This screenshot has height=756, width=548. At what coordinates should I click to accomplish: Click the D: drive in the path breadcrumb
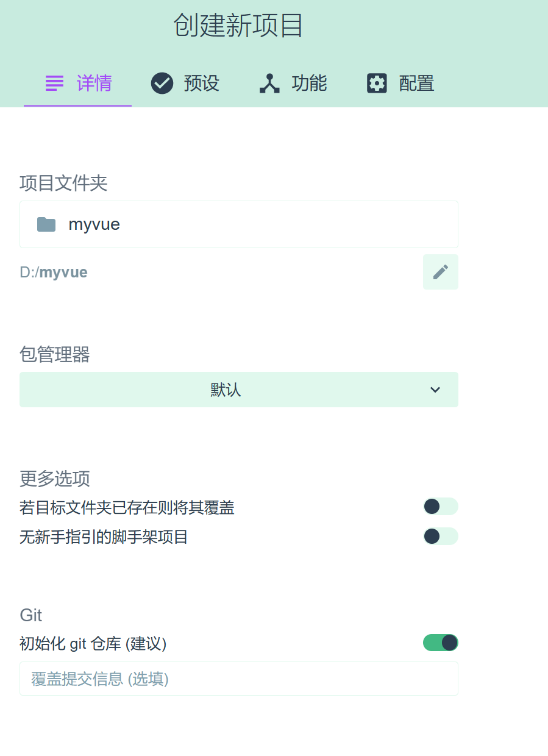(x=27, y=272)
